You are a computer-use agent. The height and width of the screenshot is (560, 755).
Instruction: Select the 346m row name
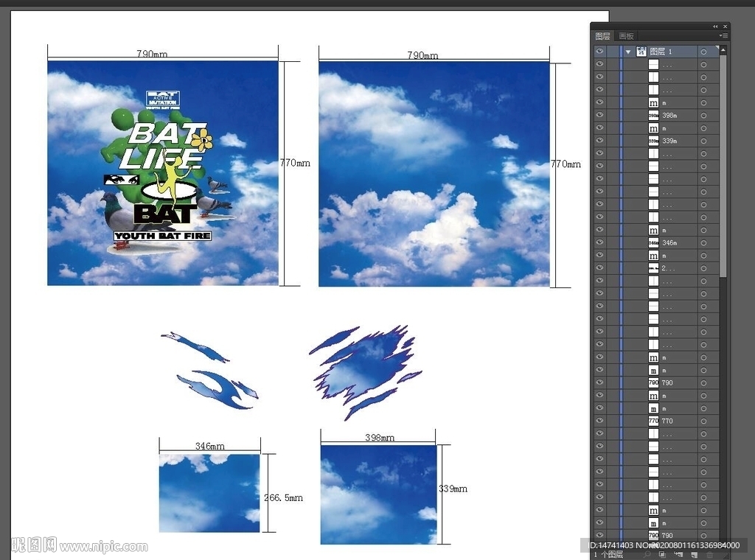pos(669,243)
